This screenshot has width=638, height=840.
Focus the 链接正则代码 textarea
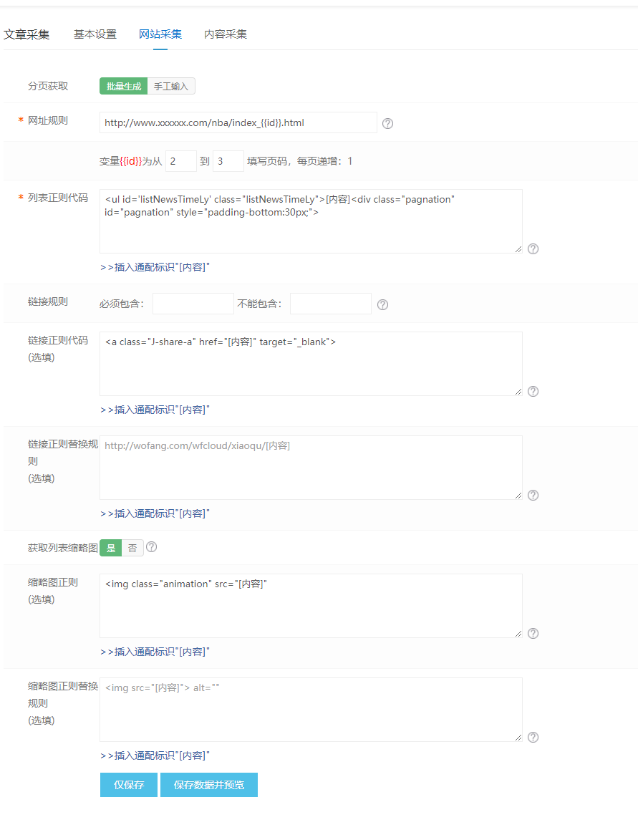coord(311,364)
